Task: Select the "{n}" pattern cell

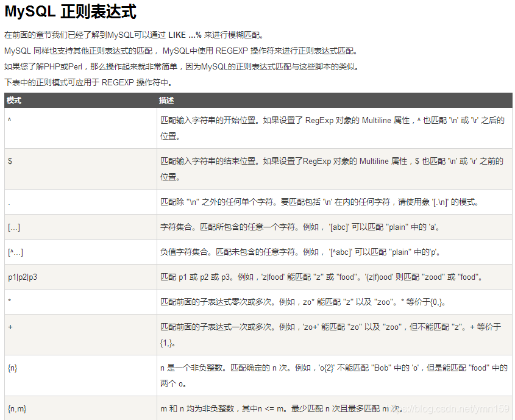Action: click(x=81, y=376)
